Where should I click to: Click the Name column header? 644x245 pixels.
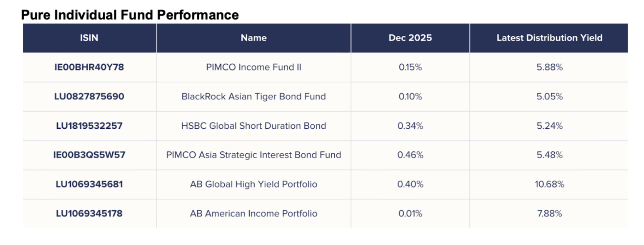coord(254,38)
